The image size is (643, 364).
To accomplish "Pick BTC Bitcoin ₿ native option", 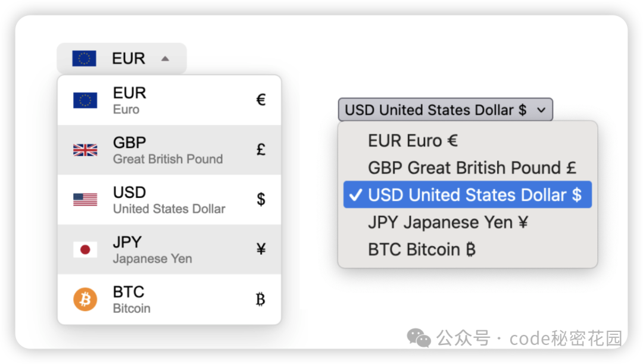I will 422,249.
